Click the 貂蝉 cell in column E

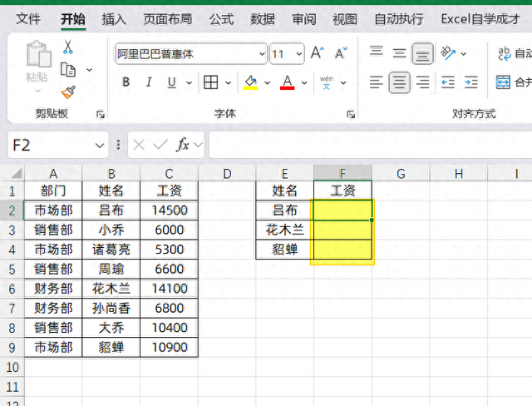pyautogui.click(x=284, y=250)
